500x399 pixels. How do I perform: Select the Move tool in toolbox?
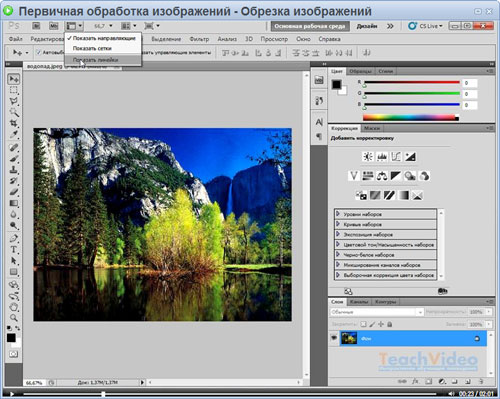pyautogui.click(x=14, y=79)
